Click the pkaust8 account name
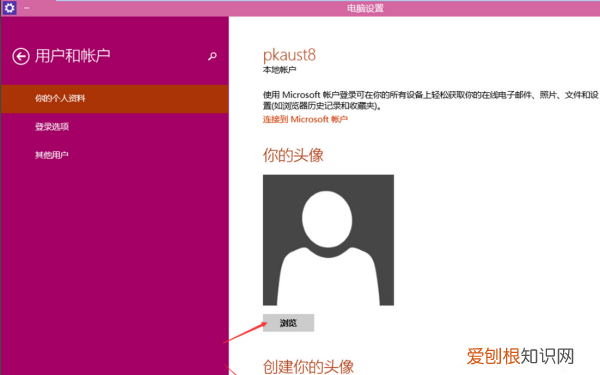Screen dimensions: 600x375 pos(289,55)
